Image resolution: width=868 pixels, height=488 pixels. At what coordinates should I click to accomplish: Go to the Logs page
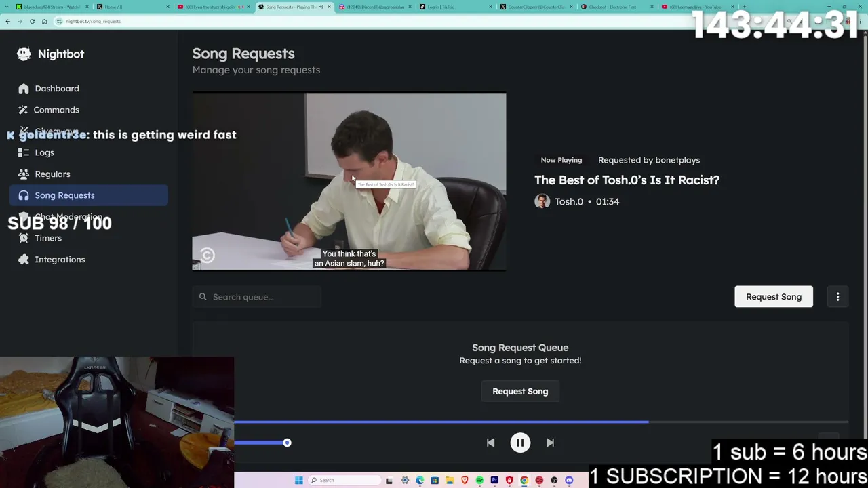[x=44, y=152]
